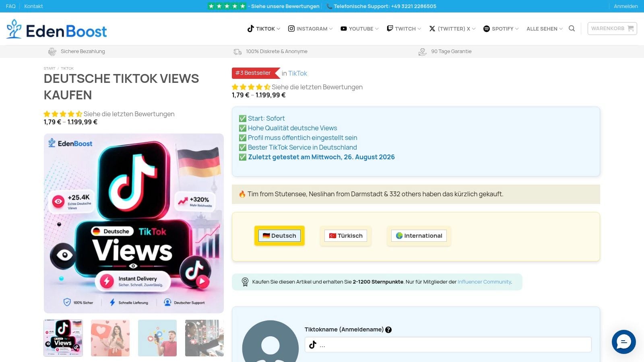Screen dimensions: 644x362
Task: Click the YouTube logo icon in navigation
Action: [x=344, y=29]
